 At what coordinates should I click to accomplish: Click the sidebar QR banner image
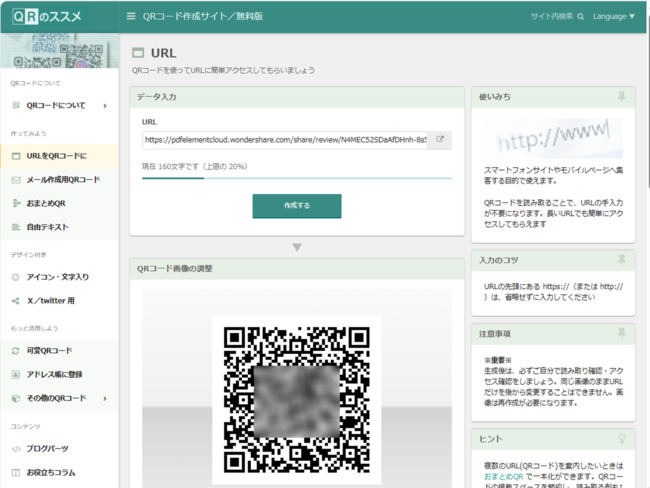[59, 51]
